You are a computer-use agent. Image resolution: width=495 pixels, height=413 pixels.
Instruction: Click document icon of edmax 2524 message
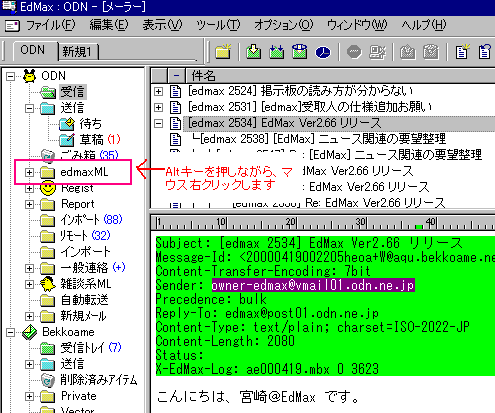click(x=175, y=91)
